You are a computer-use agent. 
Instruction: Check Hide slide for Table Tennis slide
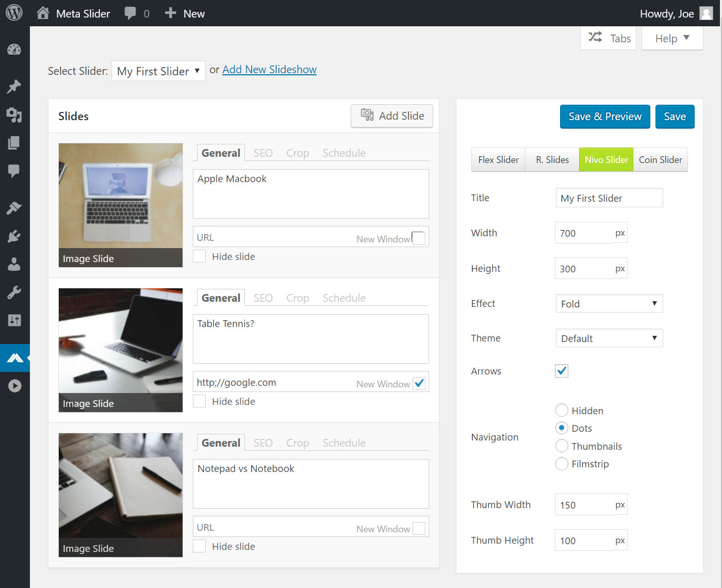click(x=200, y=401)
